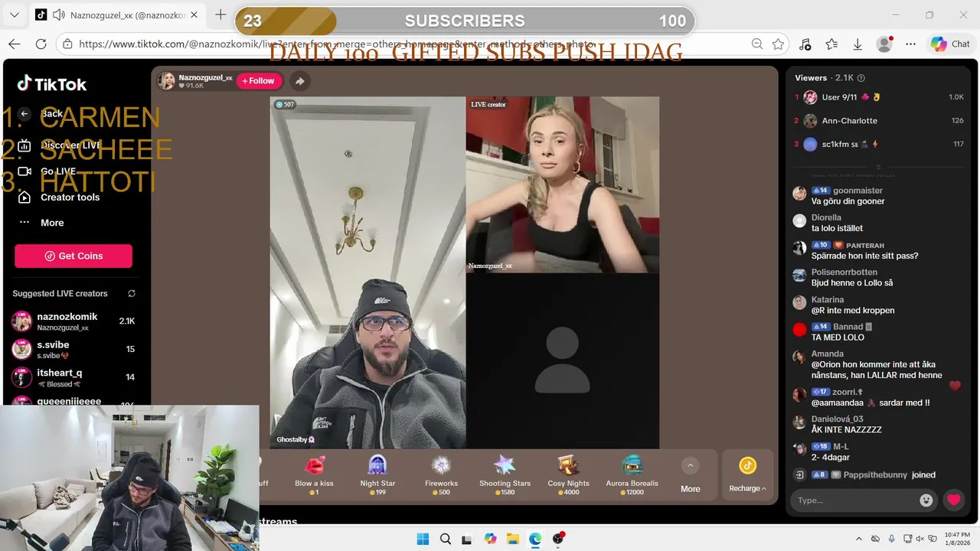Open Copilot Chat in Edge
This screenshot has height=551, width=980.
tap(950, 44)
